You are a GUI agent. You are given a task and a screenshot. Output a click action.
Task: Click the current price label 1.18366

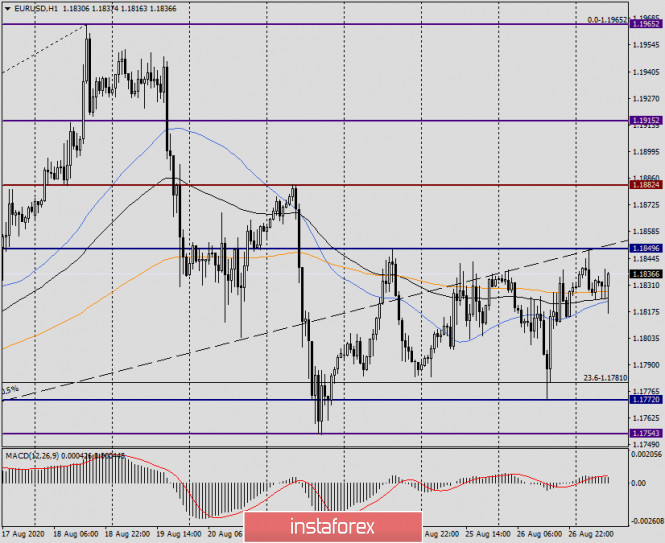coord(646,274)
